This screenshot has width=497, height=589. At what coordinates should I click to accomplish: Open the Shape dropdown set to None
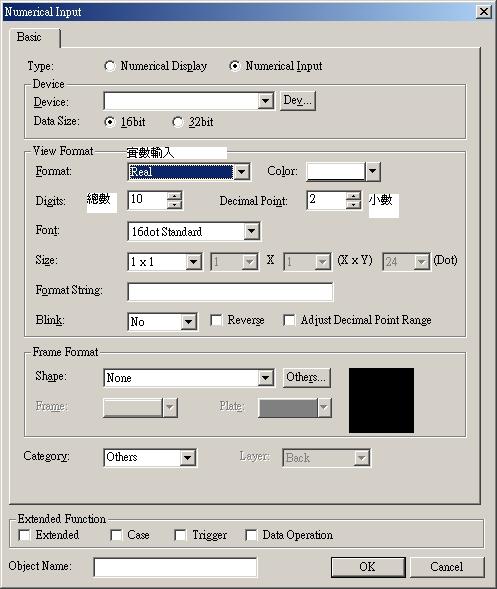pos(266,378)
